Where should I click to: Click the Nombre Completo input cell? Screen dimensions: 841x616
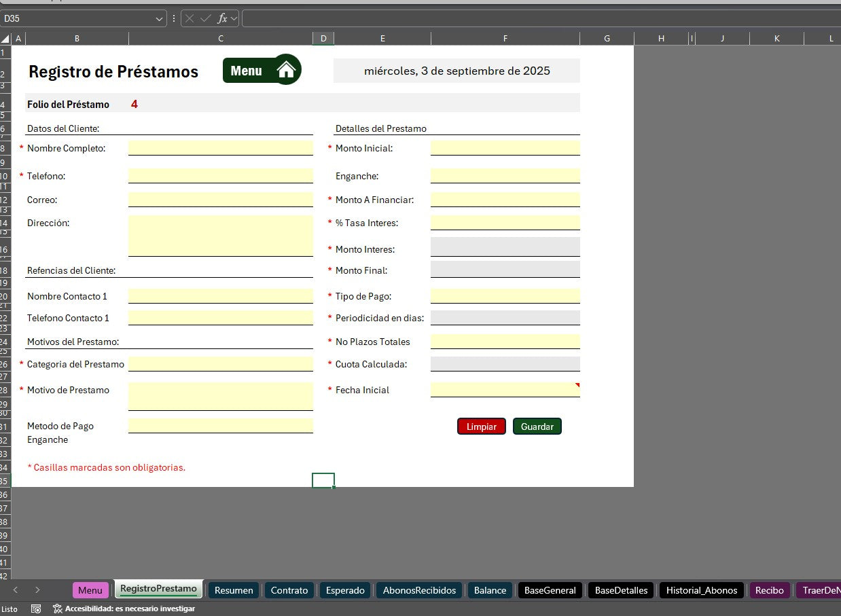pos(220,148)
